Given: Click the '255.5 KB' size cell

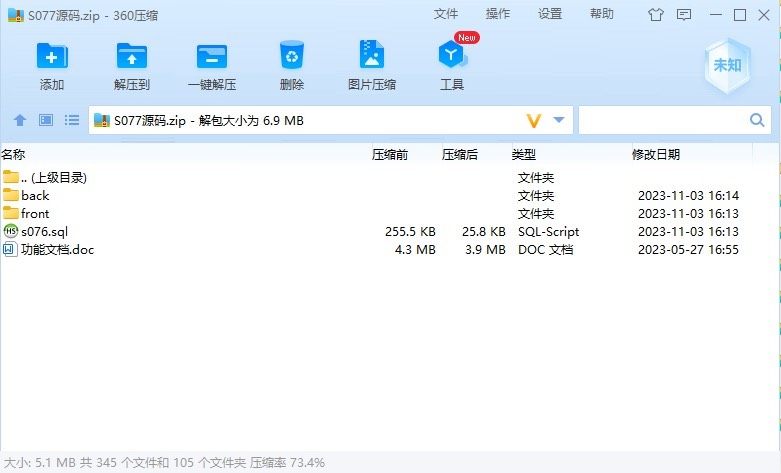Looking at the screenshot, I should click(410, 232).
